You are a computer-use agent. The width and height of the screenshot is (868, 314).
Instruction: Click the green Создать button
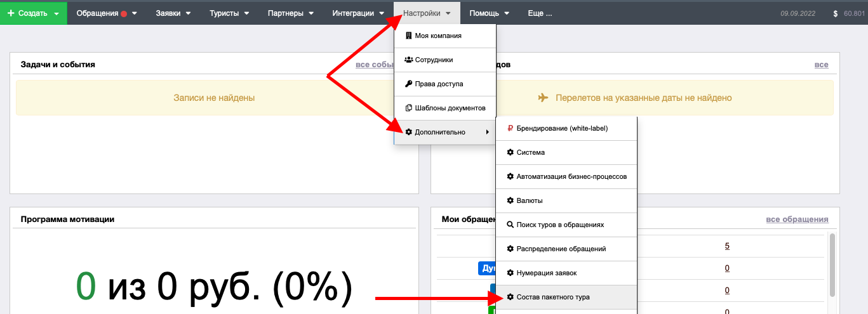click(x=33, y=13)
